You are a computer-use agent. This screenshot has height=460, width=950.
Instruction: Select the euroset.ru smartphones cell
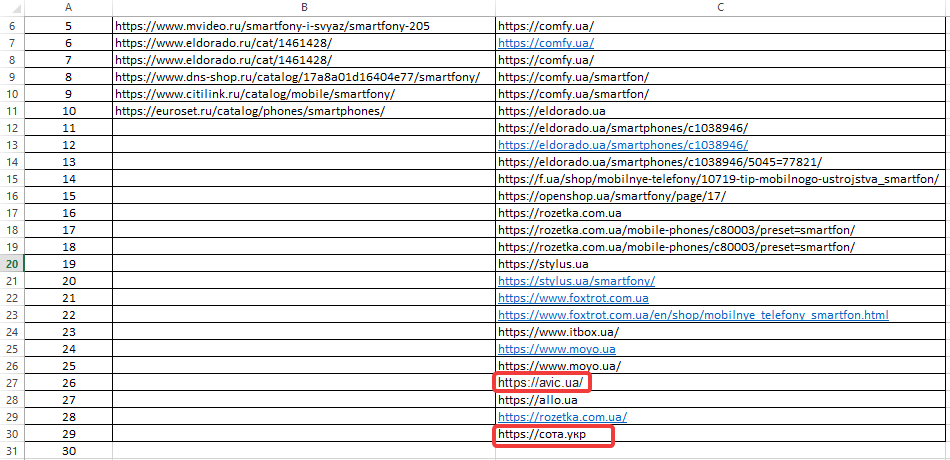point(304,111)
